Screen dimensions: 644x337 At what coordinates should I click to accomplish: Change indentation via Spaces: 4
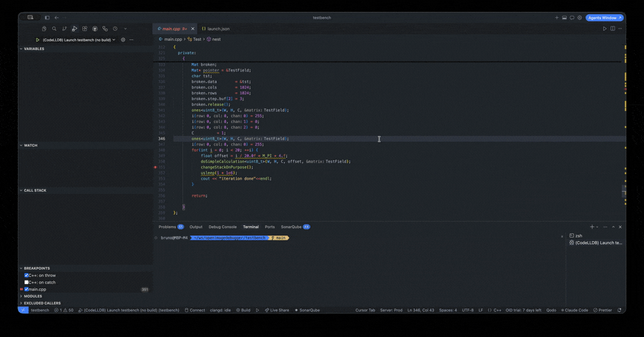[x=448, y=311]
